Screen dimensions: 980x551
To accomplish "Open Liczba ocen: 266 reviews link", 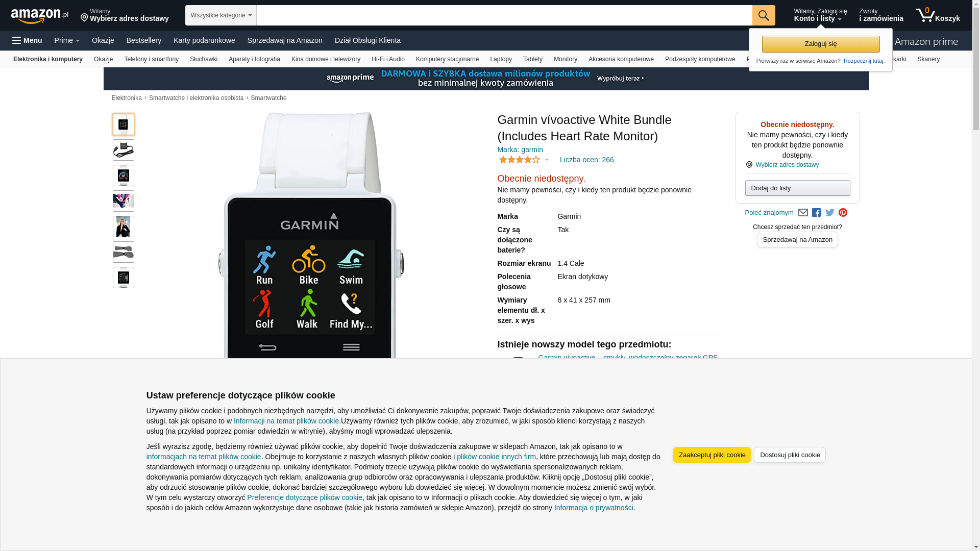I will pyautogui.click(x=586, y=160).
